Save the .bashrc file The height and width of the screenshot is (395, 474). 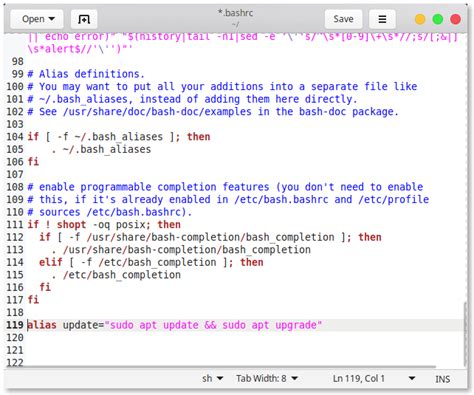coord(343,19)
